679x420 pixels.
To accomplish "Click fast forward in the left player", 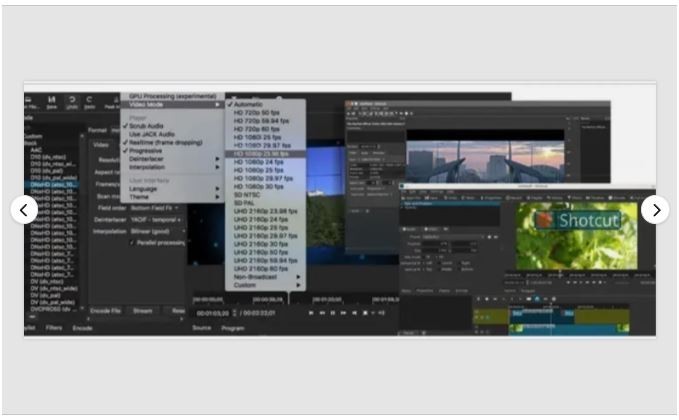I will click(x=344, y=313).
